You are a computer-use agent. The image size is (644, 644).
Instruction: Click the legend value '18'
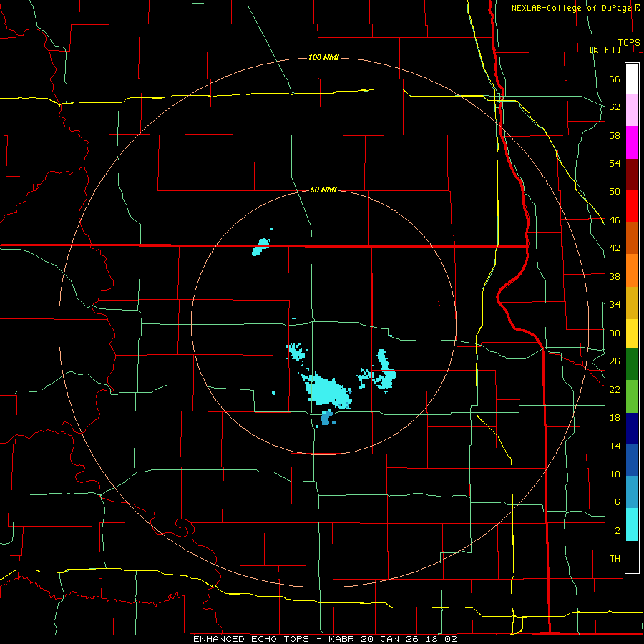pyautogui.click(x=615, y=418)
